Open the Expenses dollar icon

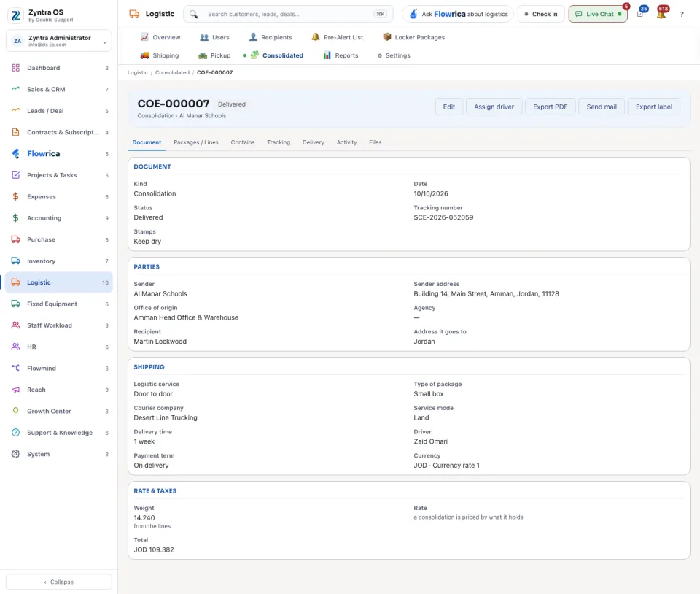pos(15,196)
